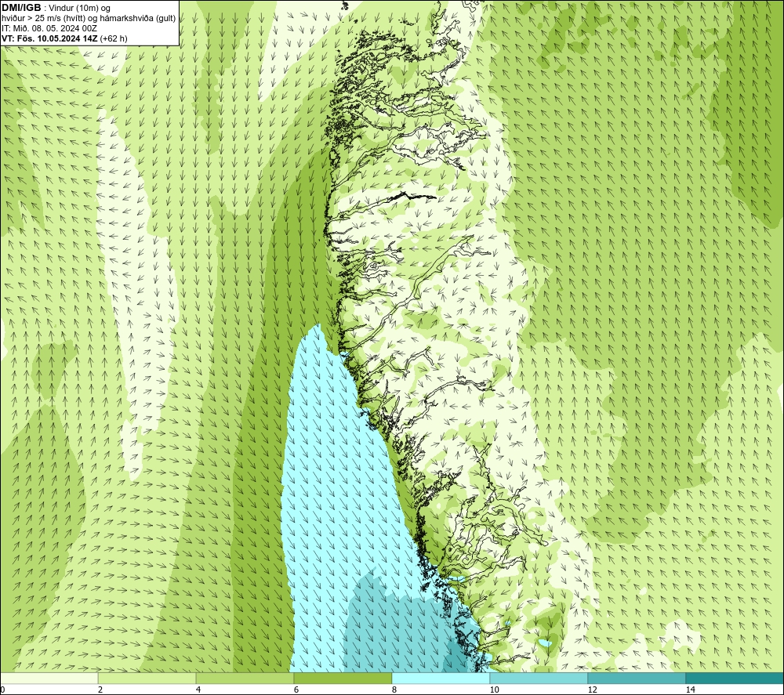Image resolution: width=784 pixels, height=695 pixels.
Task: Click the legend scale label '0'
Action: coord(2,690)
